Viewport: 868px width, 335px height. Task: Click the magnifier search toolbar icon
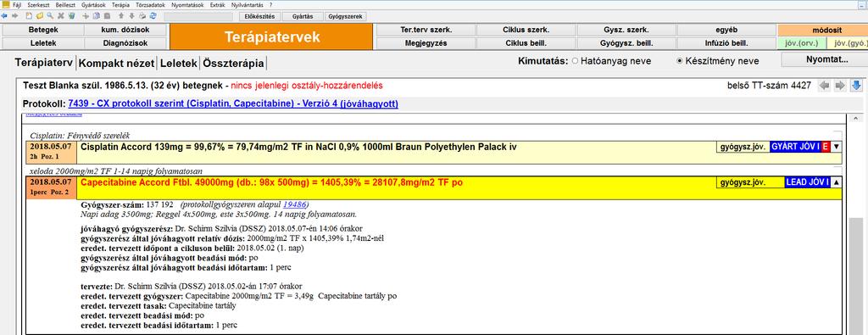[50, 16]
